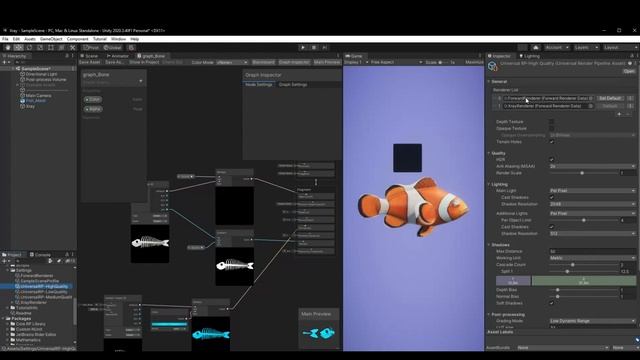Toggle the Pivot handle position button
The width and height of the screenshot is (640, 360).
coord(91,48)
